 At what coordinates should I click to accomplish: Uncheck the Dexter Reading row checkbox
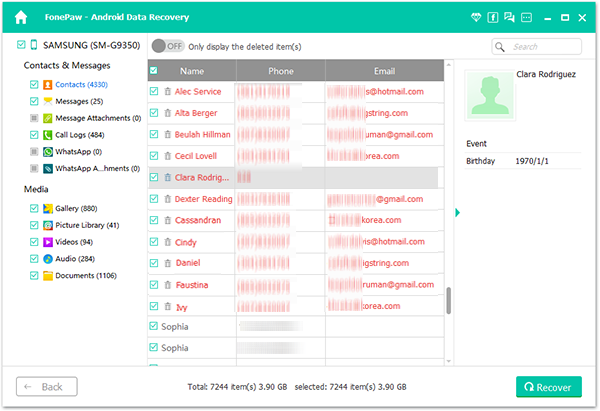(x=153, y=199)
